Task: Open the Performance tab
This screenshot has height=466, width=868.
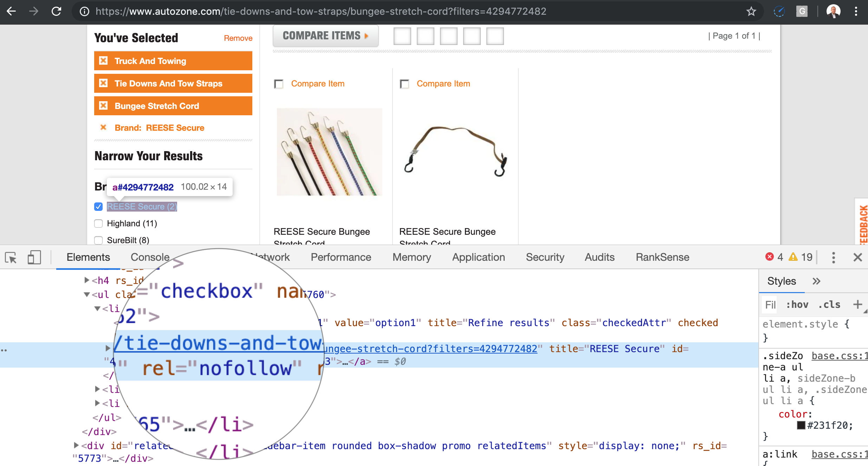Action: tap(341, 257)
